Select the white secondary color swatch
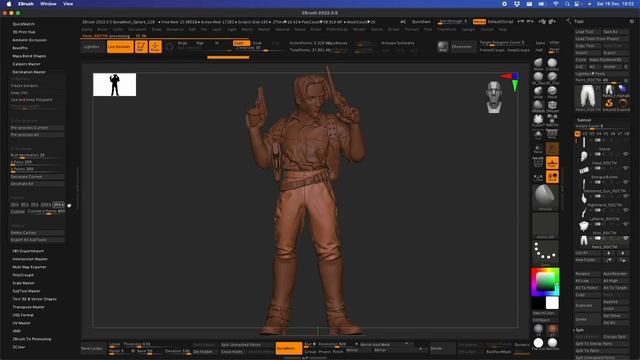This screenshot has height=360, width=640. click(x=552, y=303)
